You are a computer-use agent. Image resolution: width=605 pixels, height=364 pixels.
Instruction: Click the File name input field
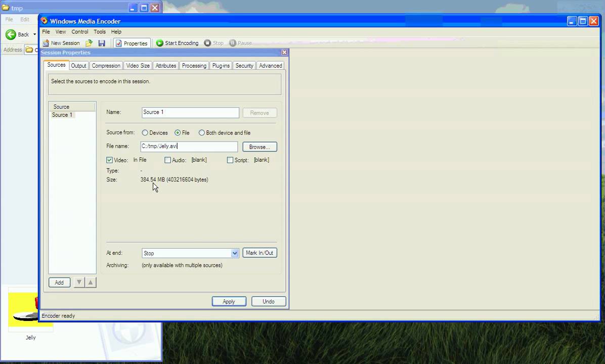point(189,147)
